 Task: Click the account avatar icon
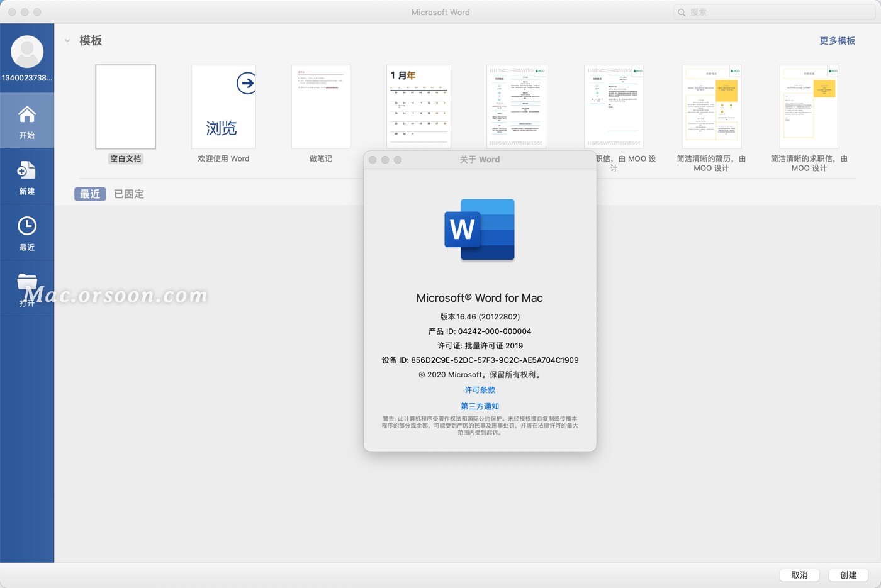tap(27, 52)
